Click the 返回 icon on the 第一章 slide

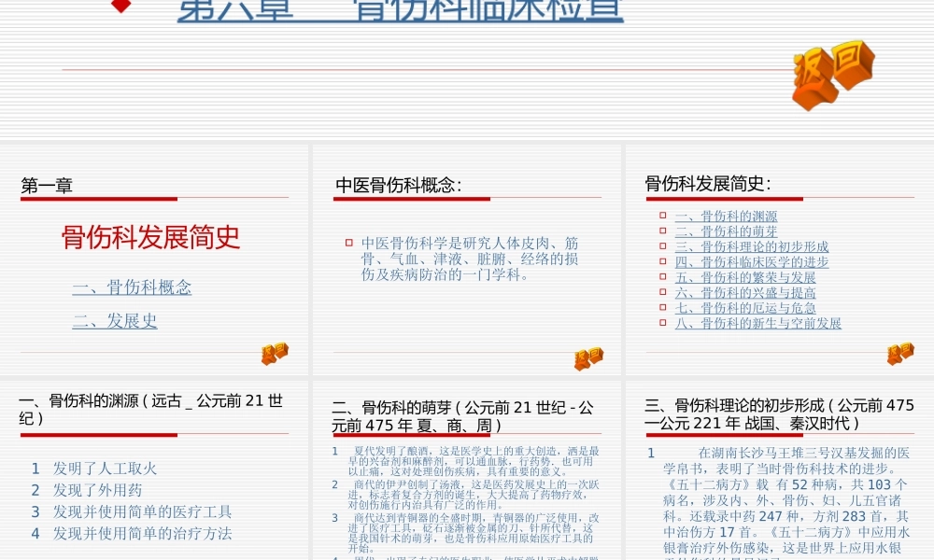275,355
